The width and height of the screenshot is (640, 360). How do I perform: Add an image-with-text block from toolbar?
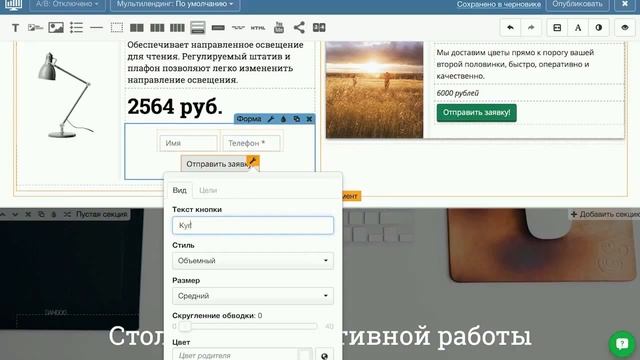click(36, 28)
